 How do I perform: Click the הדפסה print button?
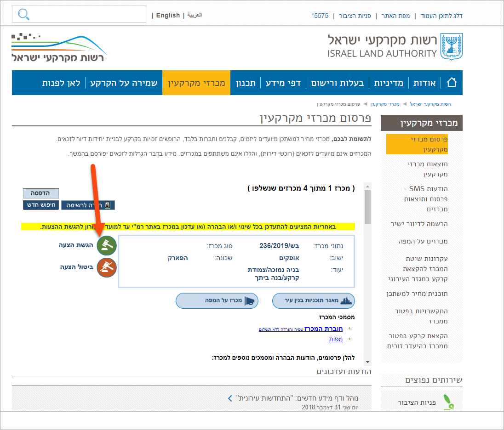coord(41,193)
